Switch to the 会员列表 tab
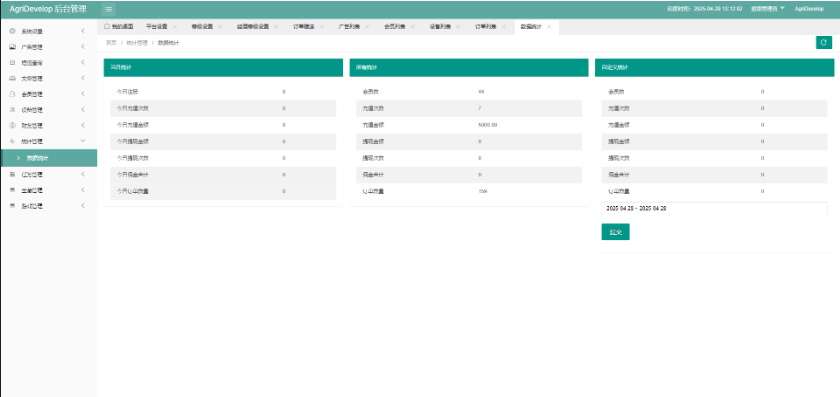840x397 pixels. 395,26
